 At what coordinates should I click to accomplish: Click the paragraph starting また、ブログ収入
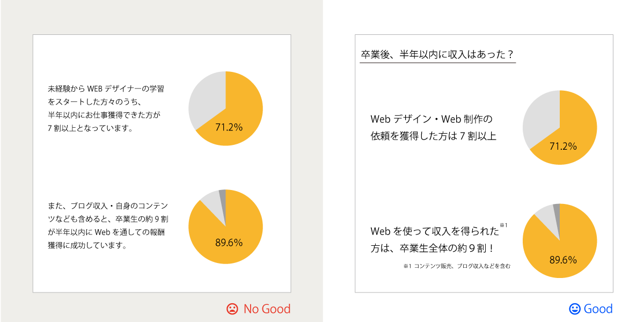pos(108,225)
